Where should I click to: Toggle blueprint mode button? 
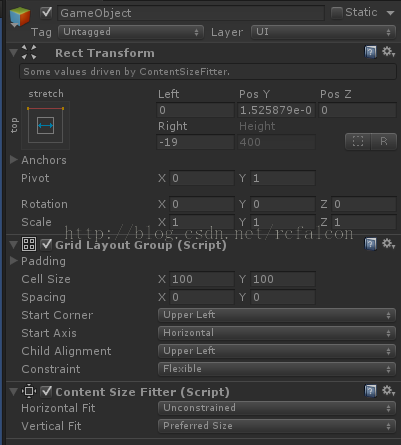(358, 142)
